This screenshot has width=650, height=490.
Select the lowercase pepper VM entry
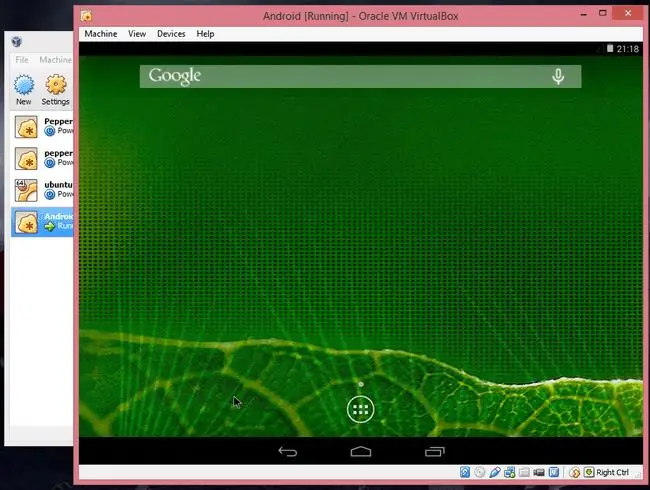point(42,158)
